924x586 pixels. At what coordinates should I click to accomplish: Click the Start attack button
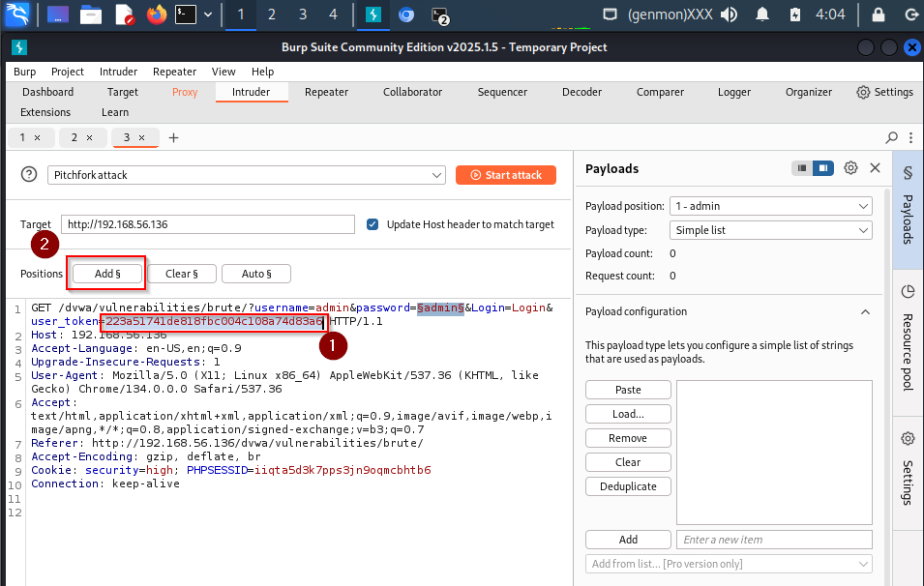pyautogui.click(x=506, y=175)
